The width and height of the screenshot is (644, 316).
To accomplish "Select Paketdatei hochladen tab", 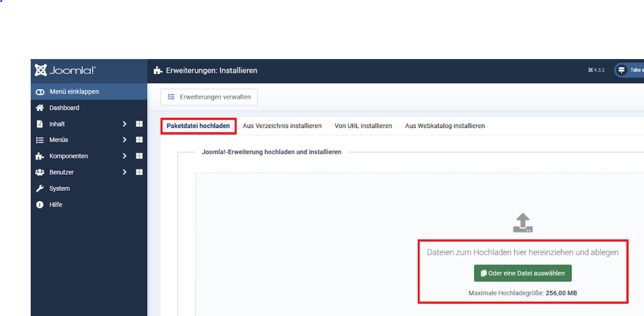I will tap(199, 126).
